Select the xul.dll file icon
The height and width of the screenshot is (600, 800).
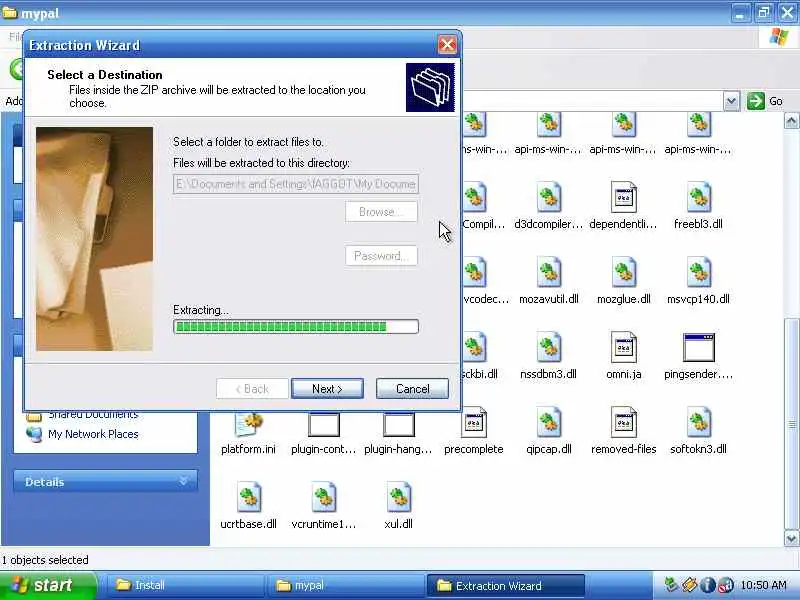coord(398,497)
